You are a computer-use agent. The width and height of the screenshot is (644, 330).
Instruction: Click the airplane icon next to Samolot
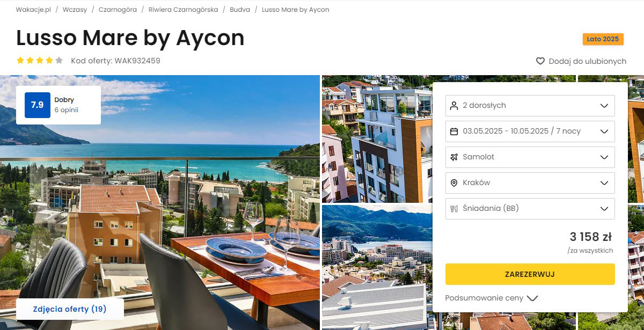tap(454, 157)
